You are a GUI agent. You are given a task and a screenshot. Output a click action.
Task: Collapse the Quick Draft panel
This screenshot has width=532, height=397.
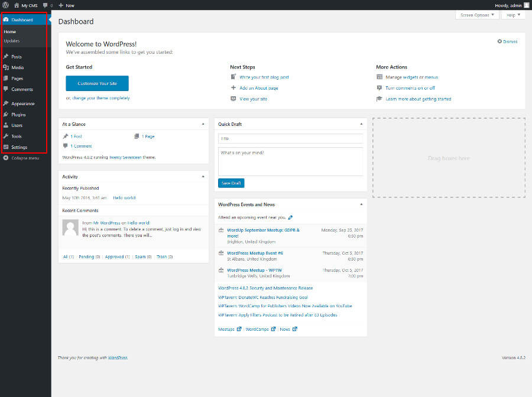pos(361,124)
